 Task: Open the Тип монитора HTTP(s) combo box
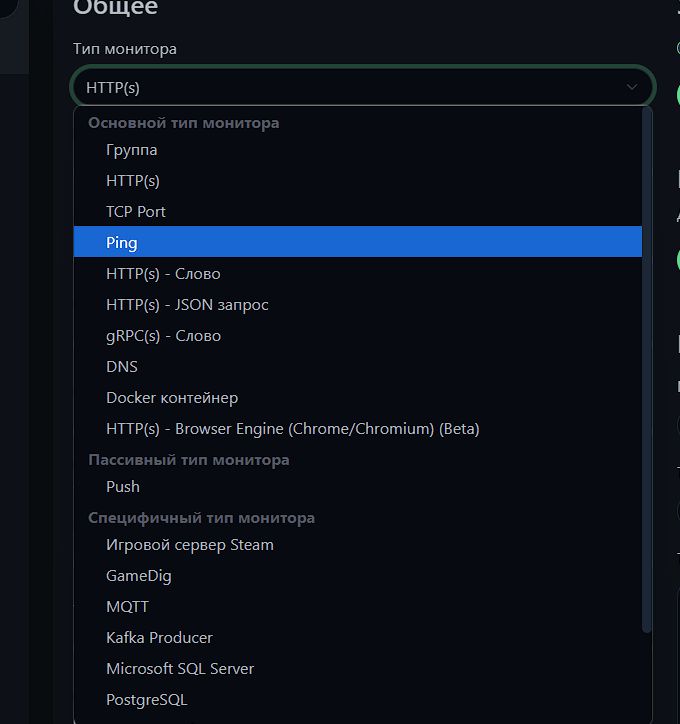pyautogui.click(x=363, y=87)
